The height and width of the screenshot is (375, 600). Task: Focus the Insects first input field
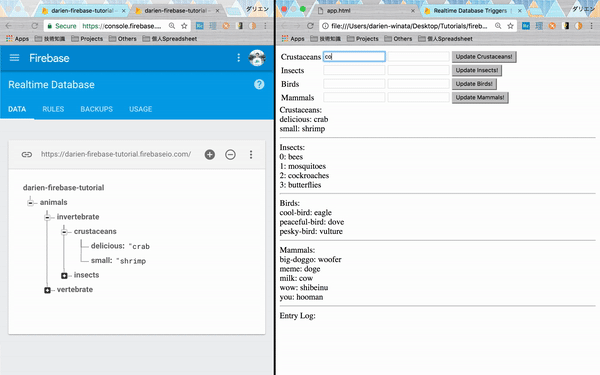(x=354, y=70)
